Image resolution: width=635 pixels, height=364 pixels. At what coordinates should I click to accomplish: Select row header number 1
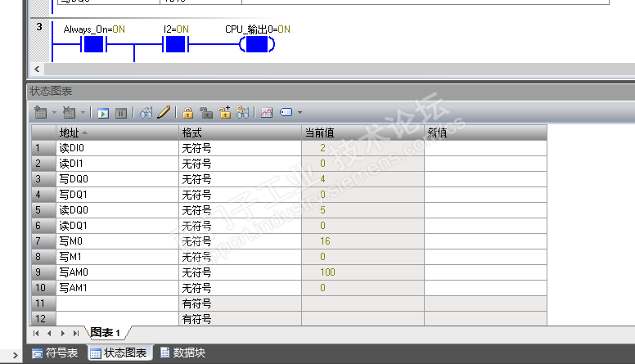pyautogui.click(x=43, y=148)
